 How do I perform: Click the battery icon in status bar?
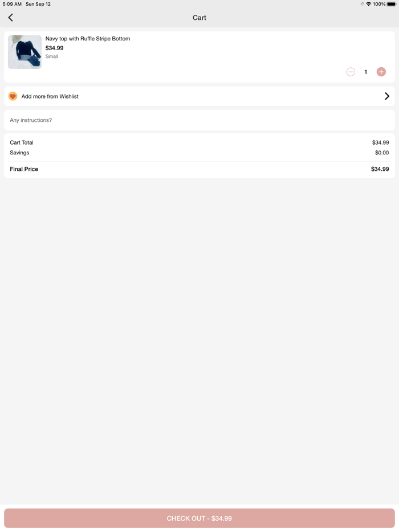tap(392, 4)
